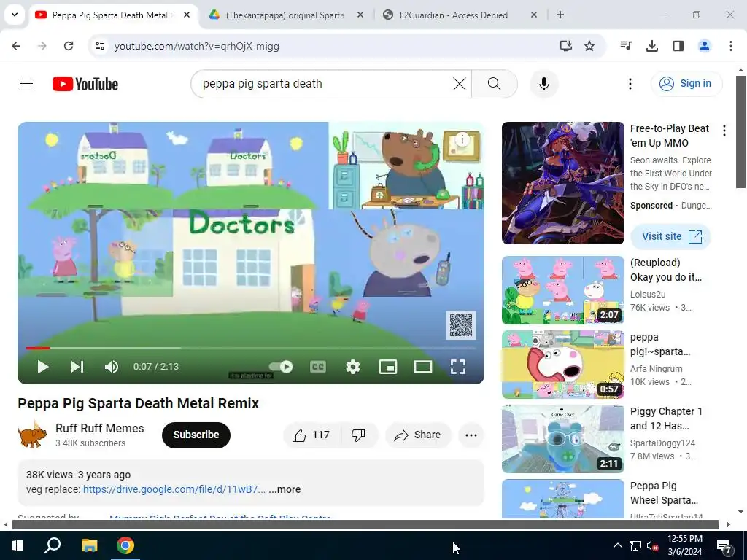Close the E2Guardian Access Denied tab
This screenshot has height=560, width=747.
(x=533, y=15)
